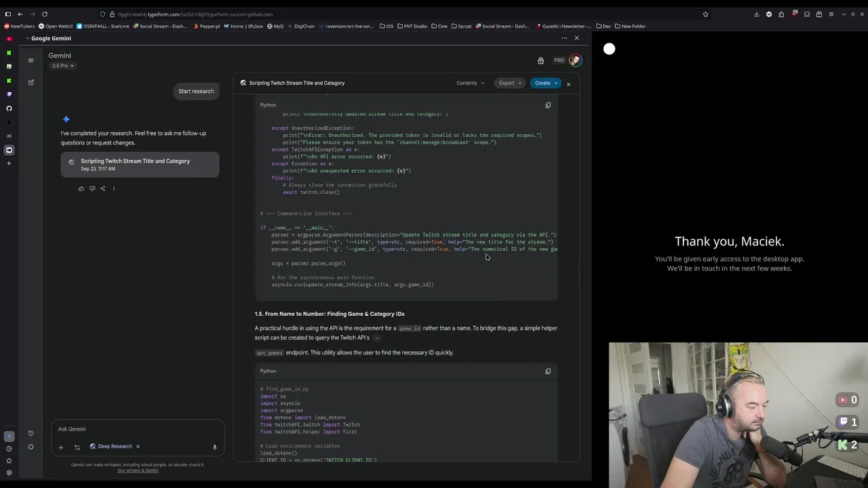Viewport: 868px width, 488px height.
Task: Click the PRO badge
Action: [x=559, y=60]
